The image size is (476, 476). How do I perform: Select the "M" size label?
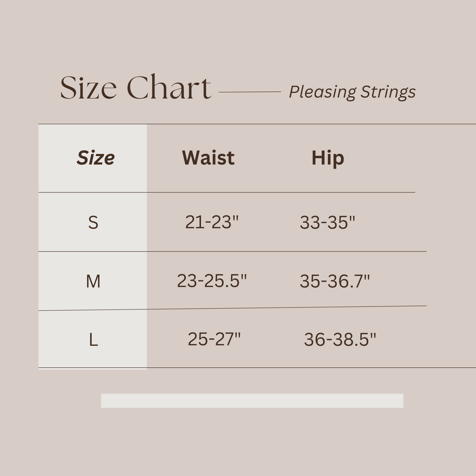(x=93, y=281)
